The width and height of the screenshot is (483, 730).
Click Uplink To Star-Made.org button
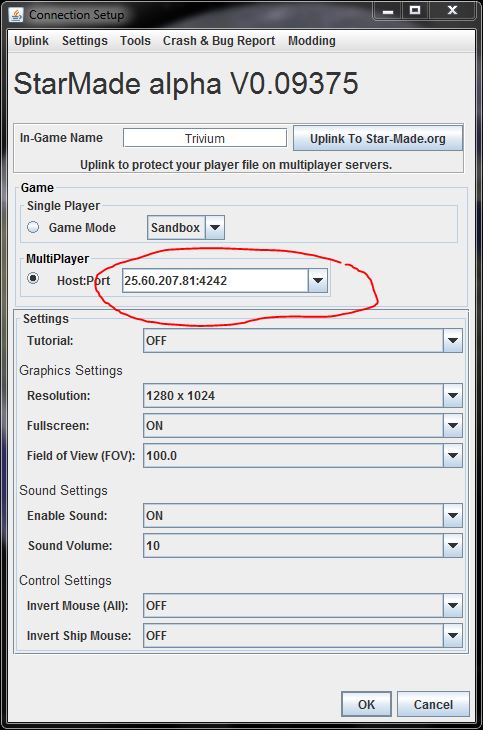(x=378, y=138)
